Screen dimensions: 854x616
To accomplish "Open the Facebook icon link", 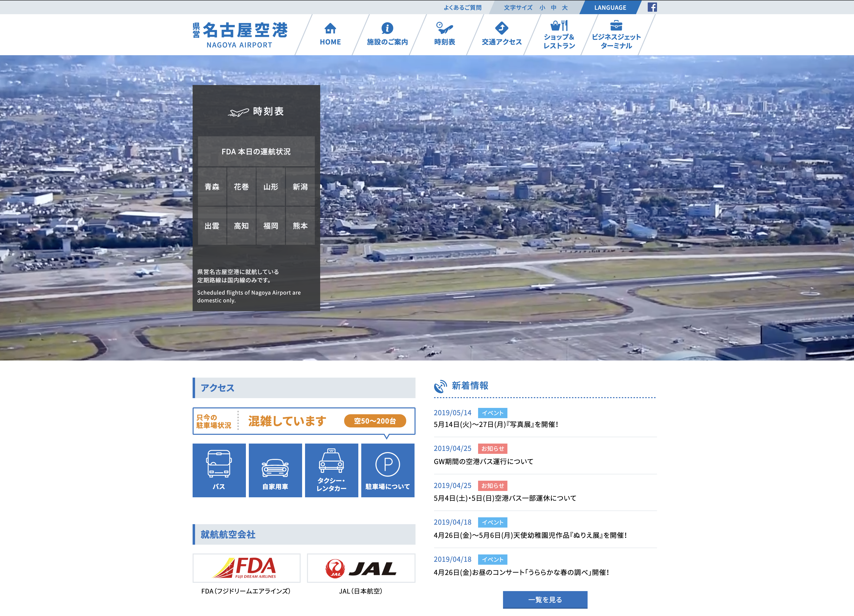I will pyautogui.click(x=652, y=7).
